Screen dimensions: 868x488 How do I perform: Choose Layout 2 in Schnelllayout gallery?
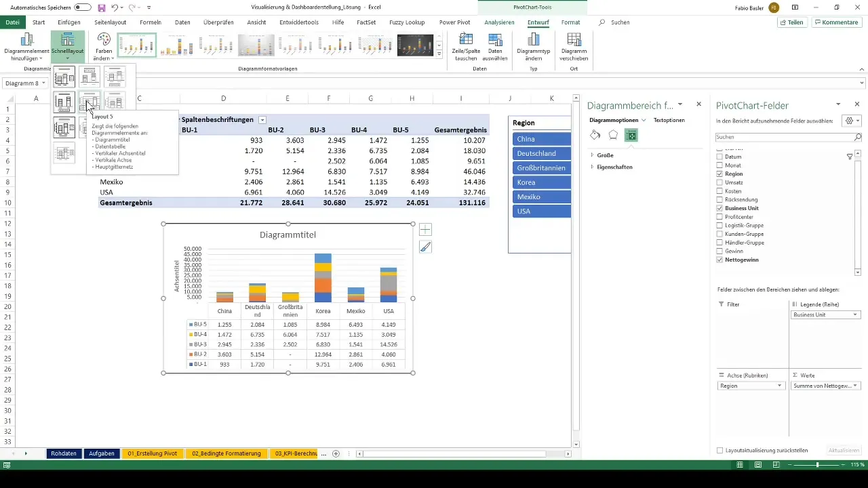(x=90, y=77)
